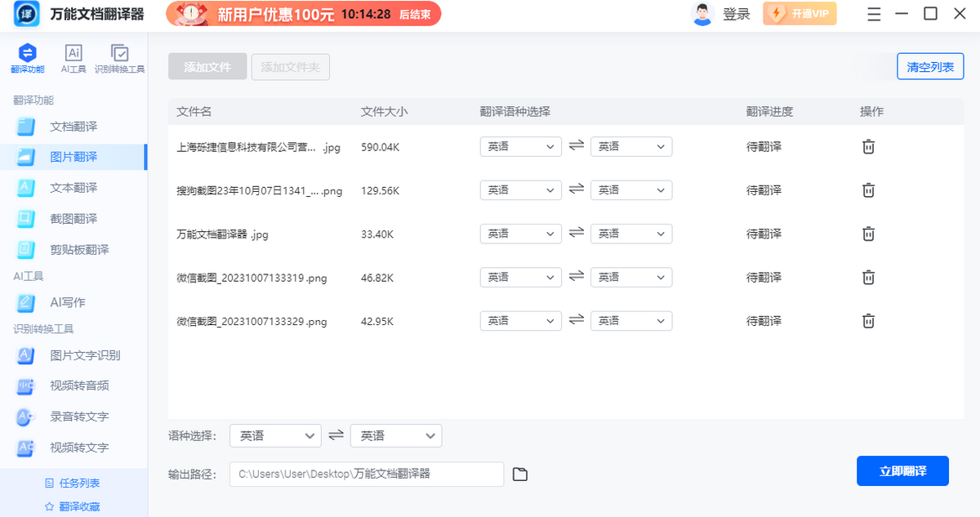Screen dimensions: 980x517
Task: Open 图片文字识别 in the sidebar
Action: click(73, 355)
